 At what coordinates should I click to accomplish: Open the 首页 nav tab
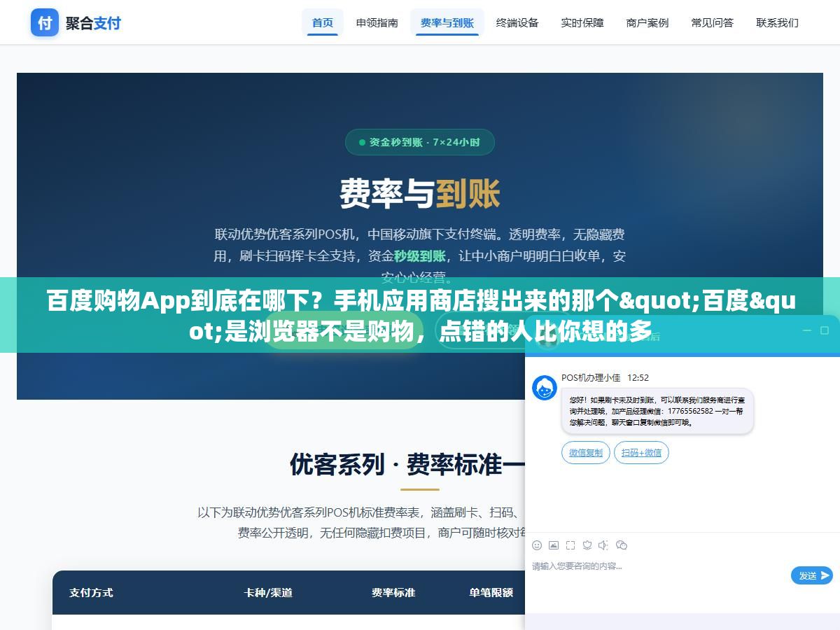pyautogui.click(x=323, y=22)
